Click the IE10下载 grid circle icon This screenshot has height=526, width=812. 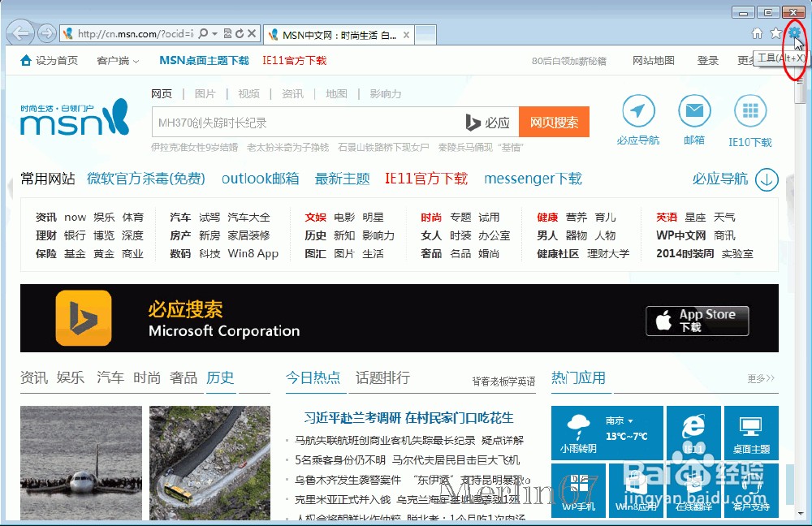750,110
